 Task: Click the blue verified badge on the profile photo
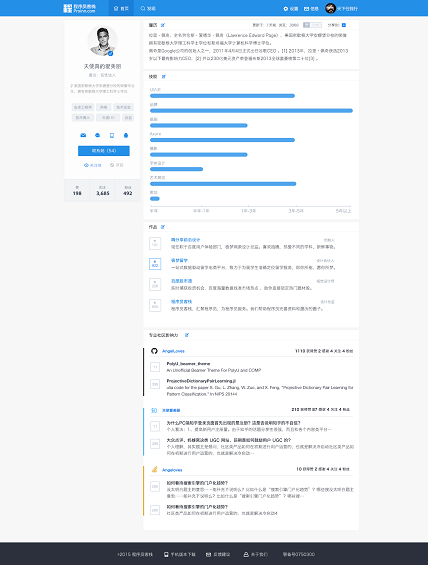pyautogui.click(x=111, y=53)
